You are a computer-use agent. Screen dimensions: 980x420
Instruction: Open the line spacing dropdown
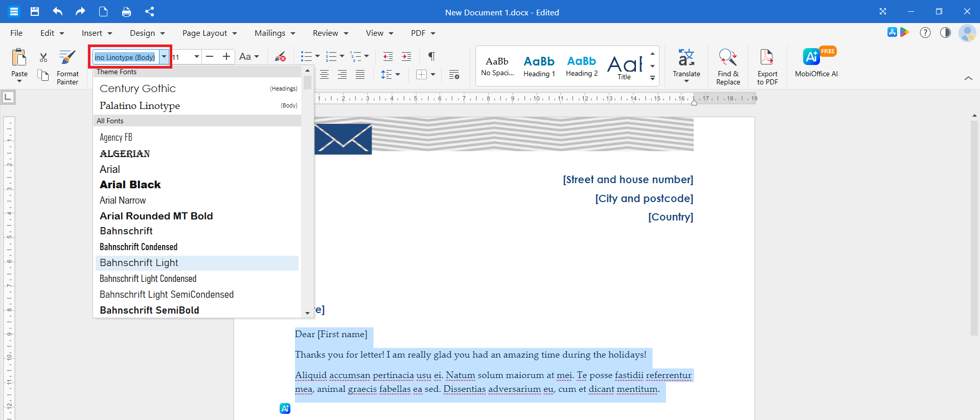390,75
